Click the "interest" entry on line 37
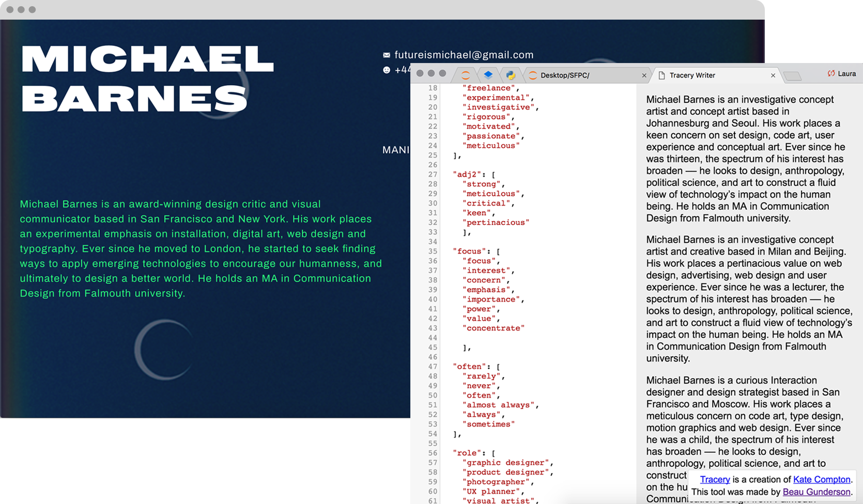This screenshot has width=863, height=504. click(486, 271)
